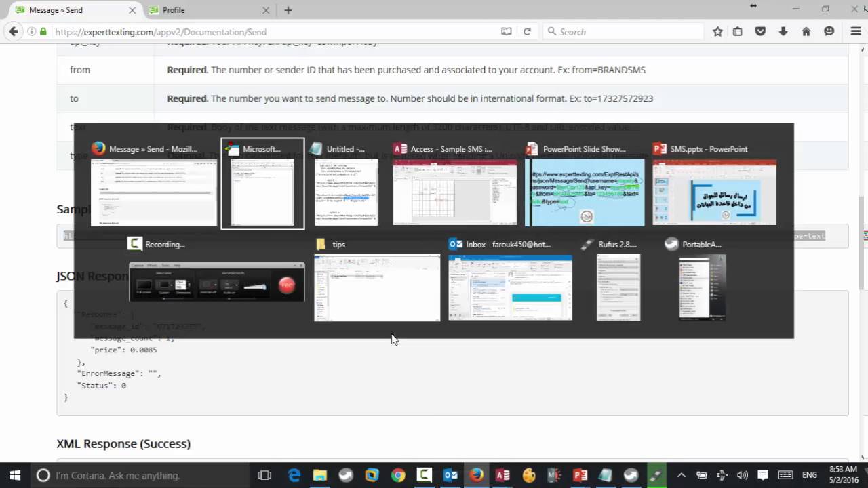The width and height of the screenshot is (868, 488).
Task: Change the ENG input language
Action: point(810,475)
